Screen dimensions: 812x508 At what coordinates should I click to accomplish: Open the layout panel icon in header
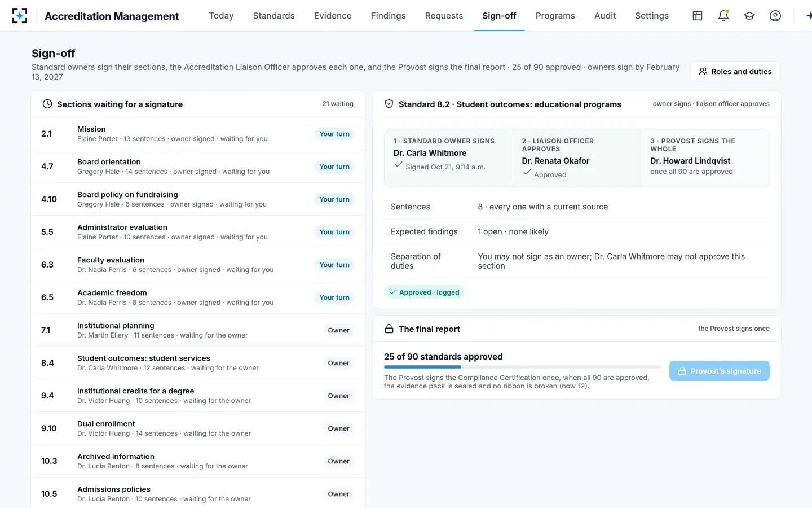pyautogui.click(x=698, y=16)
